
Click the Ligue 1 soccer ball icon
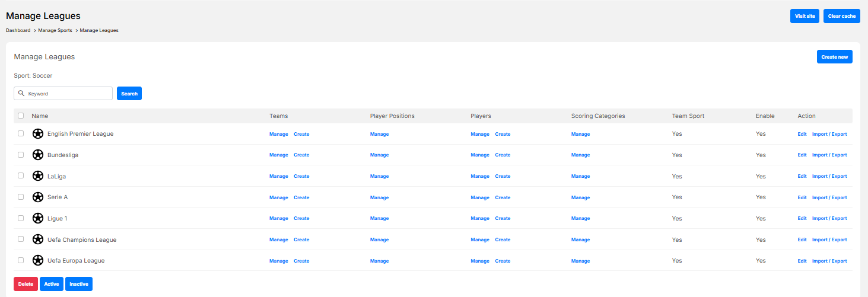tap(38, 218)
